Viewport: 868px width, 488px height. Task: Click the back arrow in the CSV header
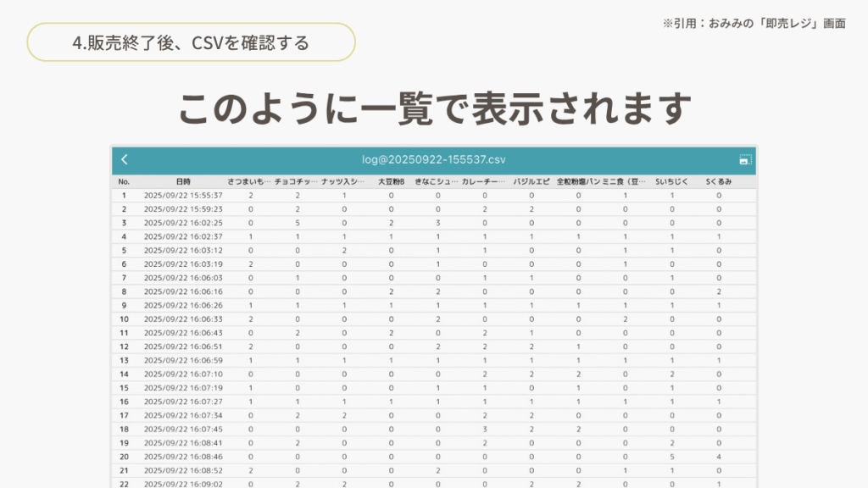point(125,159)
